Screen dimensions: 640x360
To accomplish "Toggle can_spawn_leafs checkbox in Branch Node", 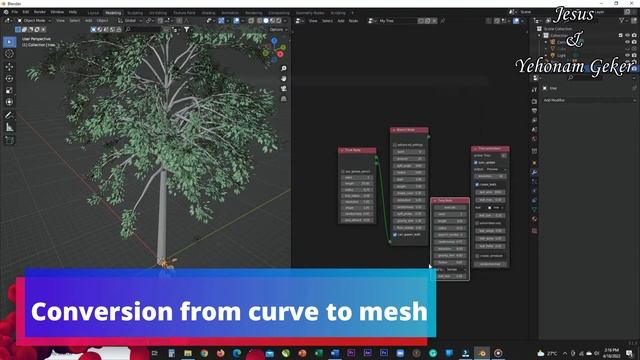I will click(x=395, y=235).
